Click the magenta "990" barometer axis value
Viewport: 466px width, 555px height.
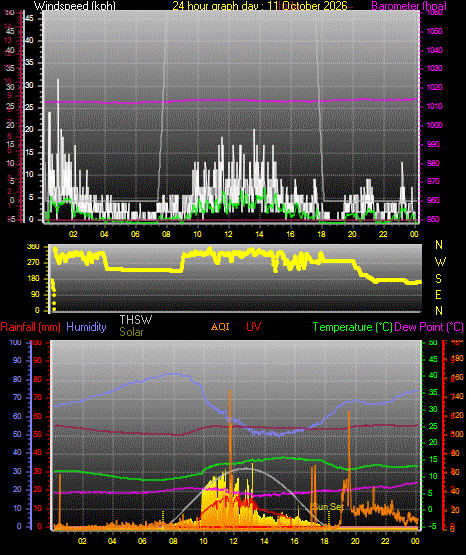(433, 144)
